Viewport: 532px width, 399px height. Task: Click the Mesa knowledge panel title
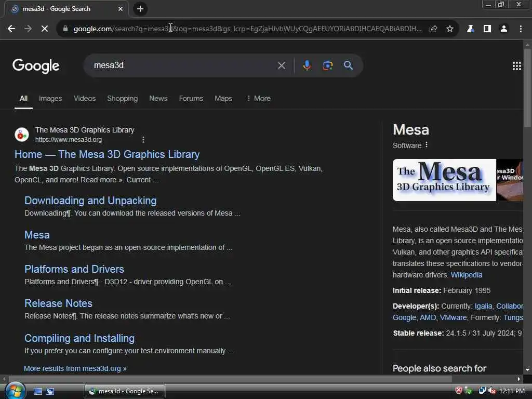[x=411, y=130]
